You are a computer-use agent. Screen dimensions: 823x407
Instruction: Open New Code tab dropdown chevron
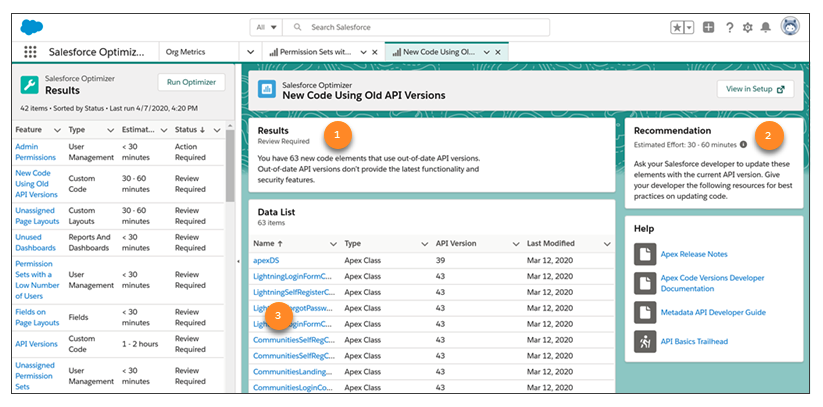click(487, 52)
